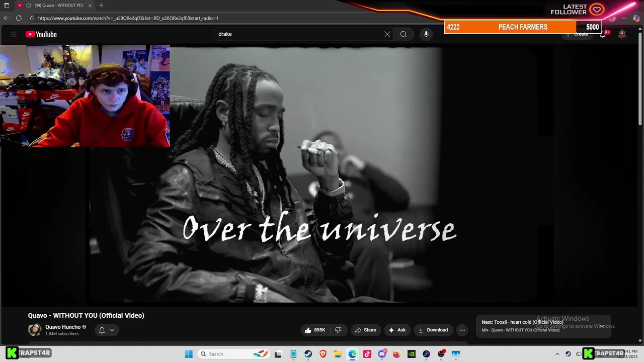This screenshot has height=362, width=644.
Task: Select the video title text
Action: tap(86, 315)
